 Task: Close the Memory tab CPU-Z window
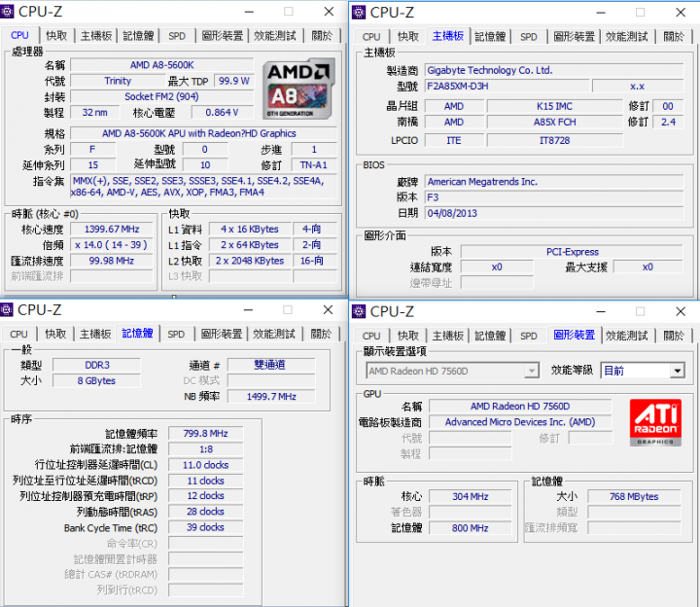point(329,310)
